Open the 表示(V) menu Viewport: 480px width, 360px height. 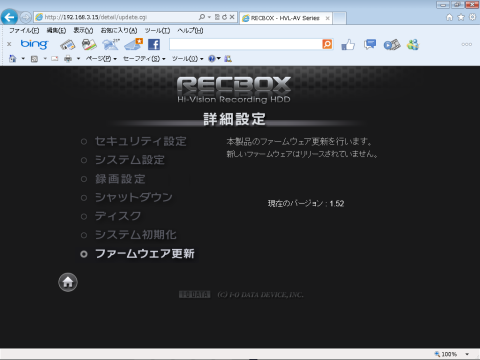[x=83, y=31]
